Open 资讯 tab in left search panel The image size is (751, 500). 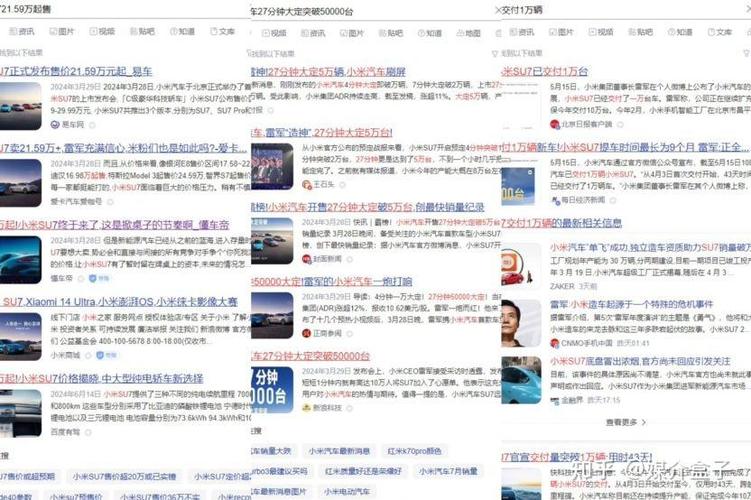22,32
